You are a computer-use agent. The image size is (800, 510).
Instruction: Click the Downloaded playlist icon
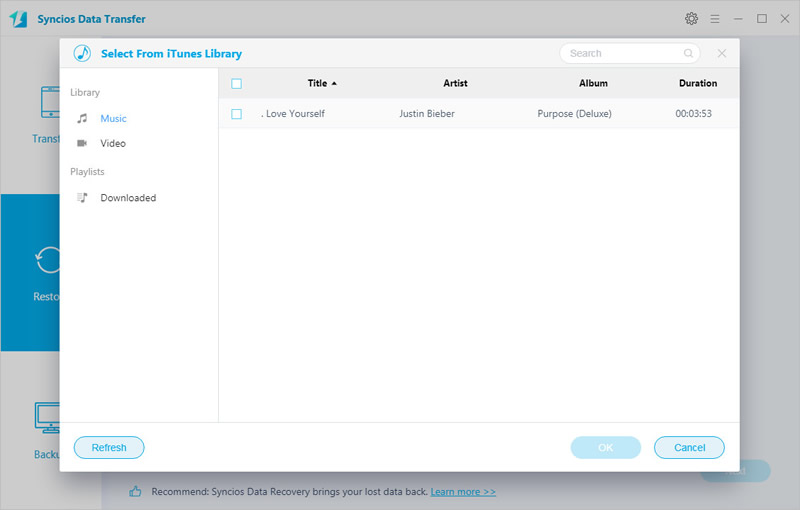tap(82, 197)
